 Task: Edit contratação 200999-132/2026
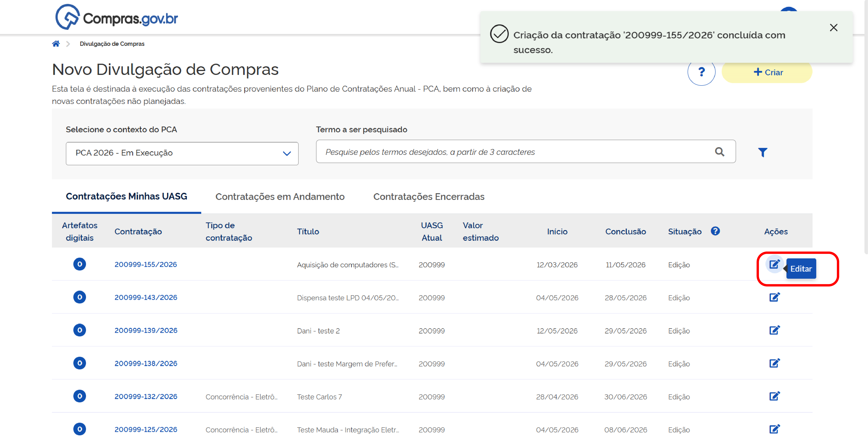pyautogui.click(x=774, y=396)
